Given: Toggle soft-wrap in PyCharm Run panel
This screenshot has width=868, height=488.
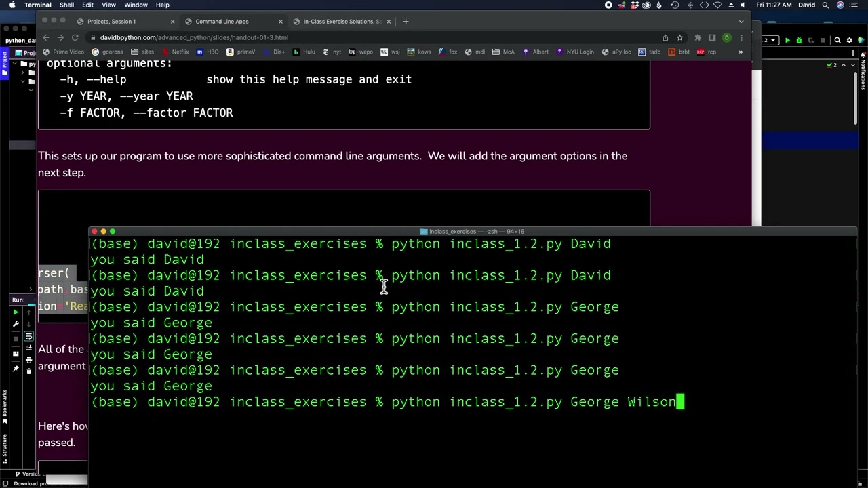Looking at the screenshot, I should [28, 336].
